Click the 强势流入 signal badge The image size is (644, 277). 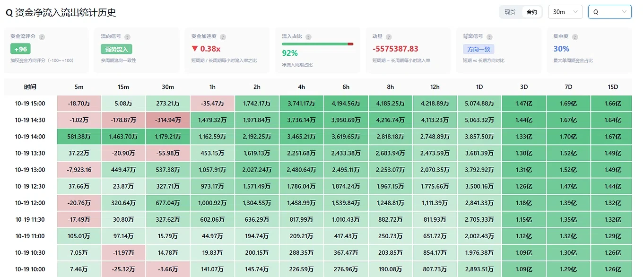click(x=116, y=49)
